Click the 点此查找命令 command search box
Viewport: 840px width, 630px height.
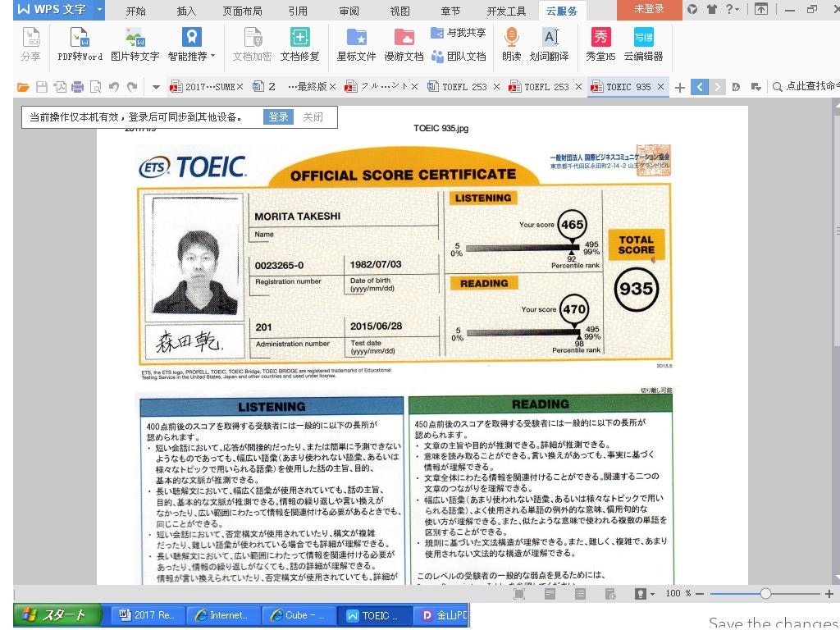pos(806,87)
